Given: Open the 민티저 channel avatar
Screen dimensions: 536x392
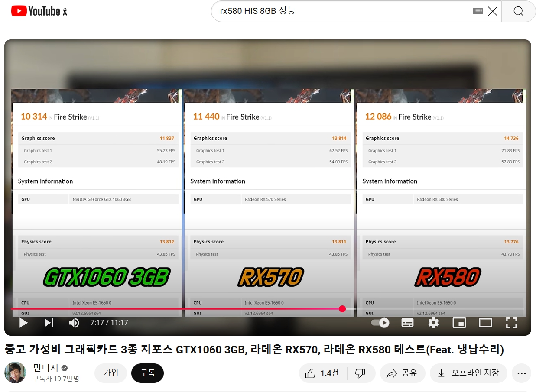Looking at the screenshot, I should pos(15,373).
